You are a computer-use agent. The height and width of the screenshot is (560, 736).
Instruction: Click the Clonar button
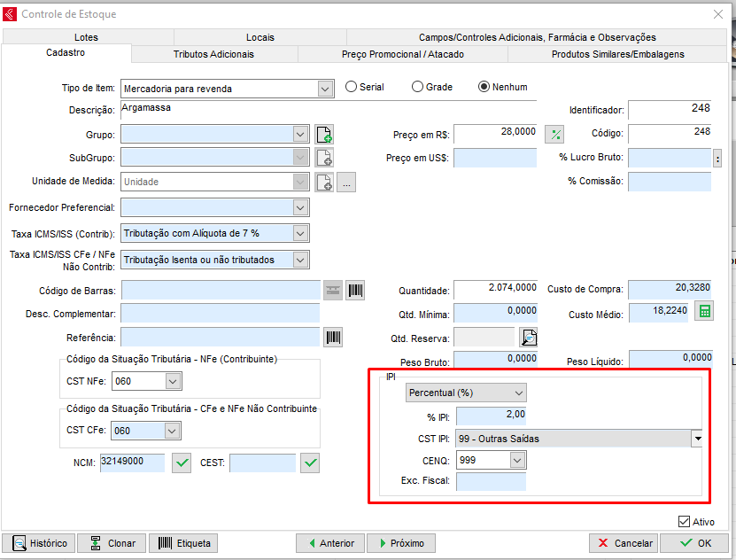point(112,543)
